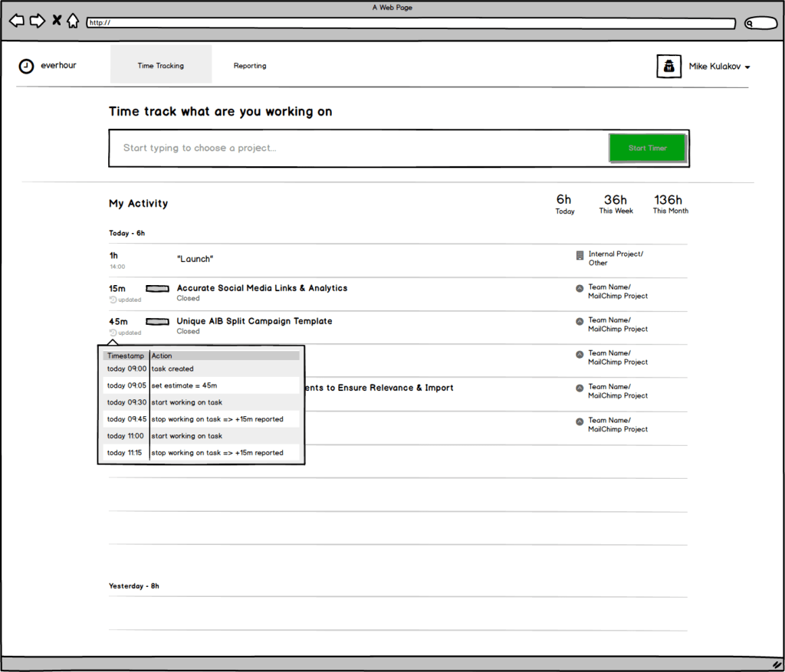Open the Unique AIB Split Campaign Template task
The height and width of the screenshot is (672, 785).
[254, 321]
